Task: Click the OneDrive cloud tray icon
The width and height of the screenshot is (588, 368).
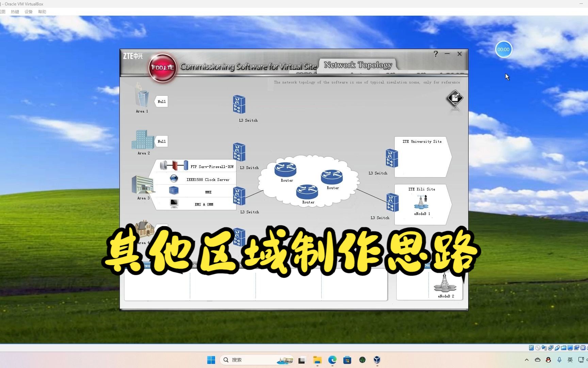Action: [x=538, y=360]
